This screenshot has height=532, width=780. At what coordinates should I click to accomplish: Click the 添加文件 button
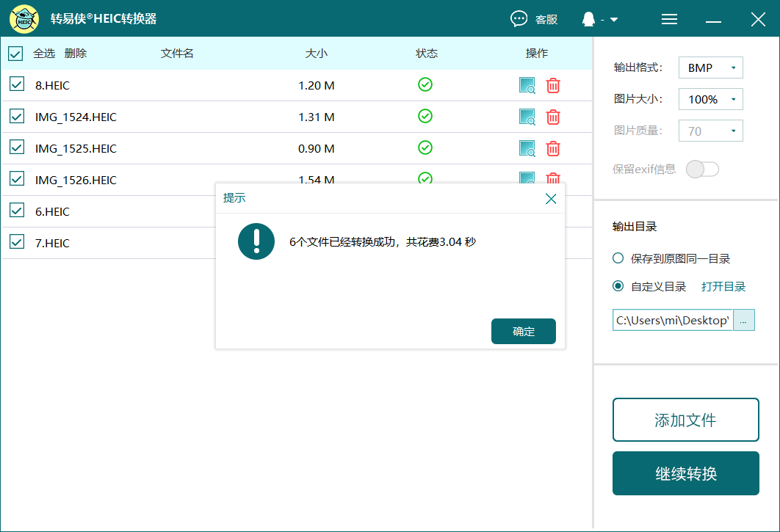coord(685,420)
